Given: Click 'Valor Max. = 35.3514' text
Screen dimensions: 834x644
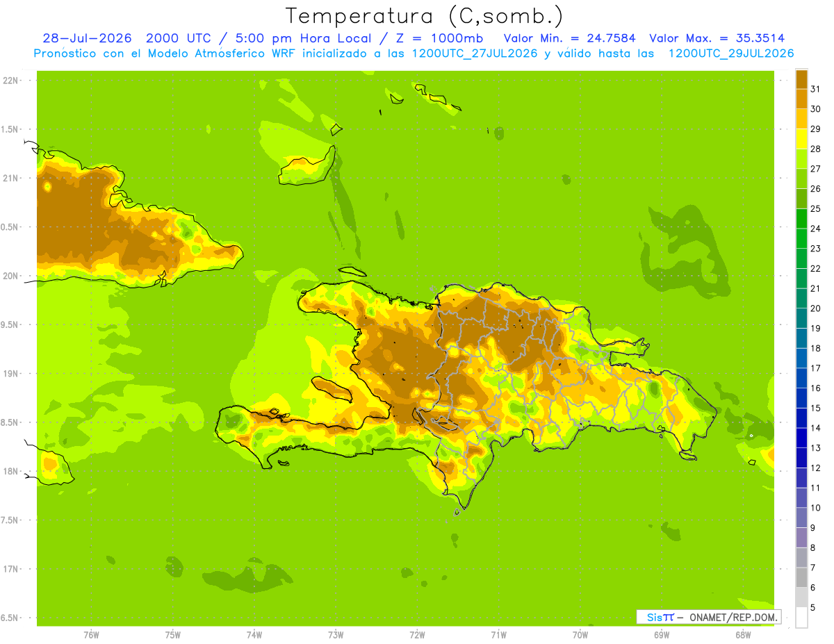Looking at the screenshot, I should pos(717,38).
